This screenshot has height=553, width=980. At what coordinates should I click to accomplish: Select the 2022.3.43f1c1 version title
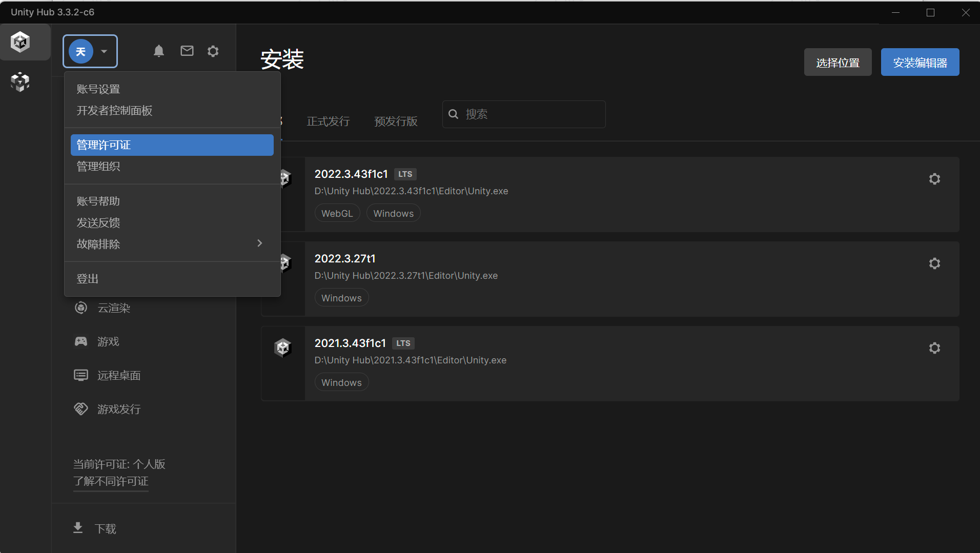click(351, 174)
